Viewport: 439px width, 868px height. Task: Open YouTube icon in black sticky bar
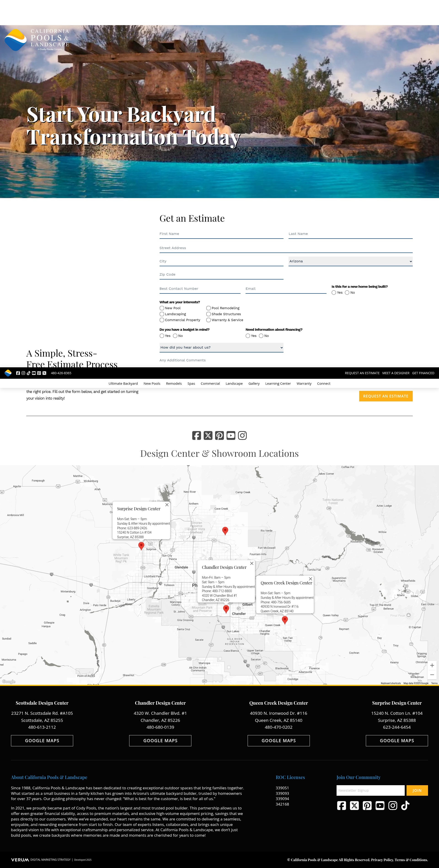[34, 373]
